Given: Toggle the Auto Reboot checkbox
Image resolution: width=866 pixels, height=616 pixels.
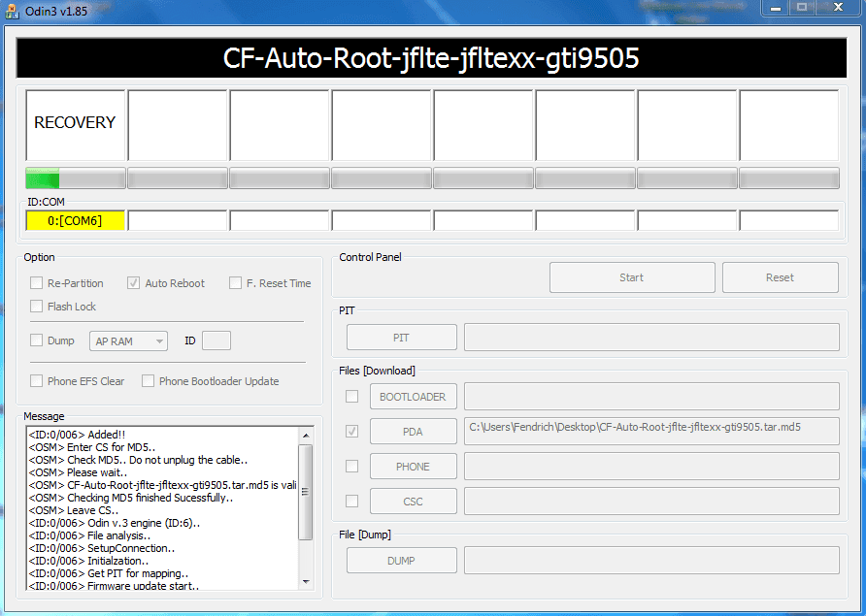Looking at the screenshot, I should 133,283.
